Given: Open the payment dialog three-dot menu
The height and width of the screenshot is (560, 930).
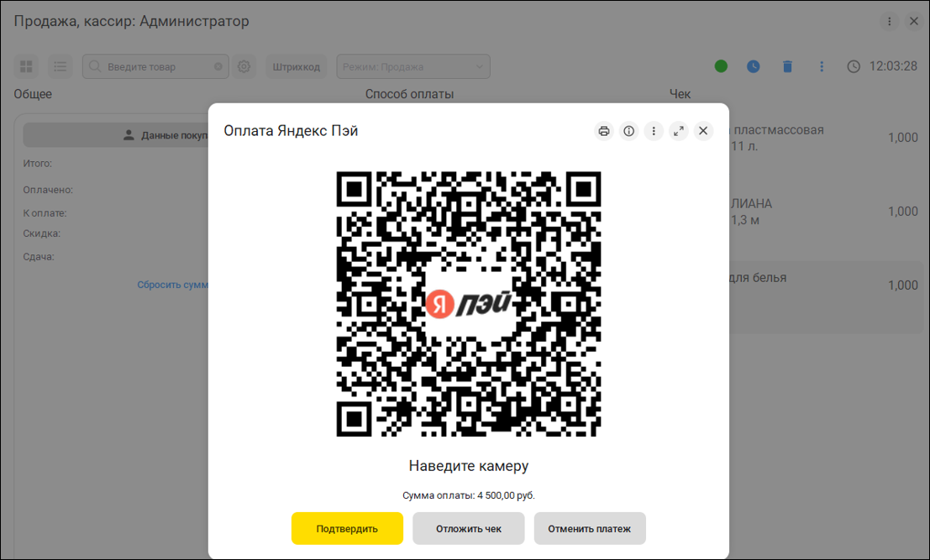Looking at the screenshot, I should tap(654, 131).
